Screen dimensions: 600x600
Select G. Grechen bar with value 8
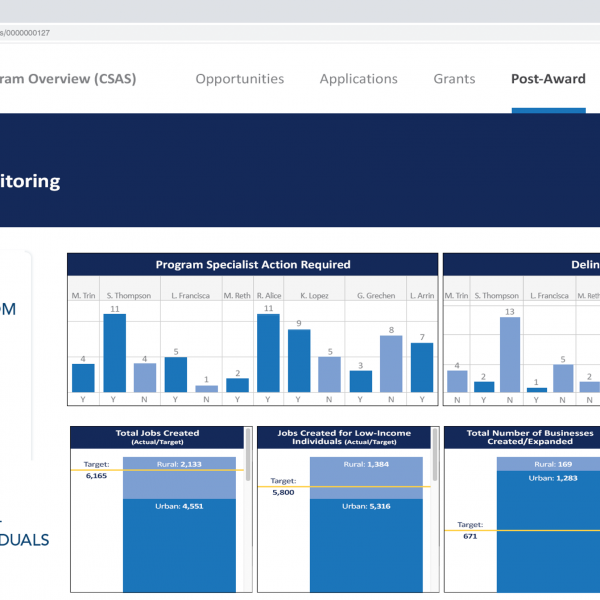coord(391,363)
